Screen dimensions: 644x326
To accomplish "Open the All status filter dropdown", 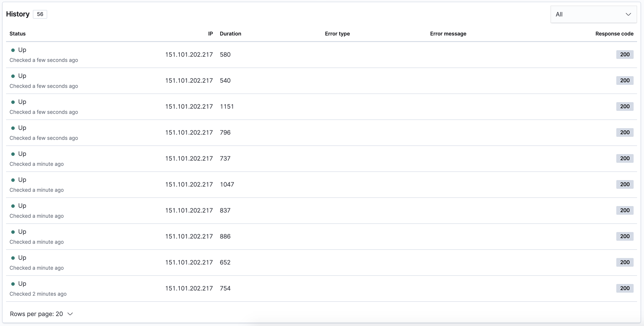I will coord(594,14).
